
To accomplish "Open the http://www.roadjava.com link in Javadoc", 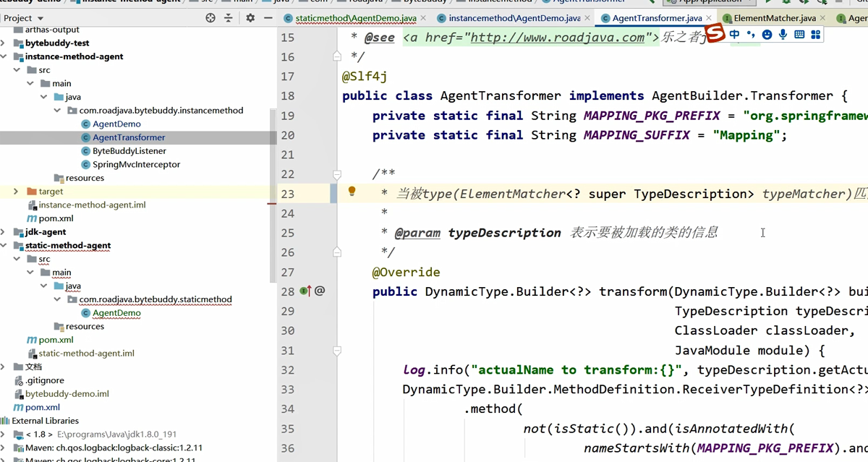I will [557, 38].
